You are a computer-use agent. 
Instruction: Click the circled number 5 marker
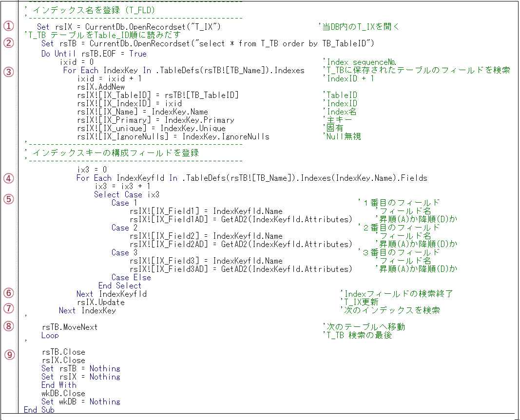(9, 199)
